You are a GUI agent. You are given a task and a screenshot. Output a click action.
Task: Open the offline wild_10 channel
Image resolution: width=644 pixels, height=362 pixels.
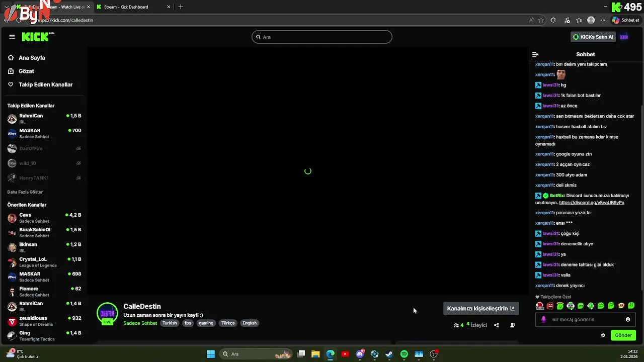[x=44, y=163]
